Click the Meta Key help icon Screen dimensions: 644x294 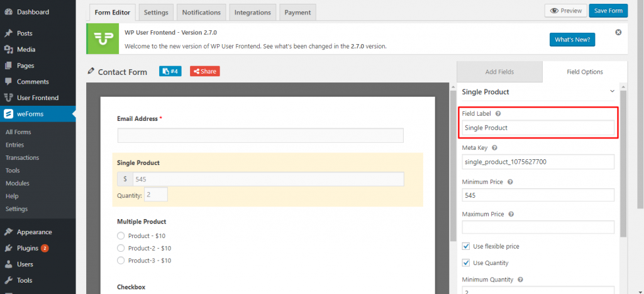[x=494, y=147]
